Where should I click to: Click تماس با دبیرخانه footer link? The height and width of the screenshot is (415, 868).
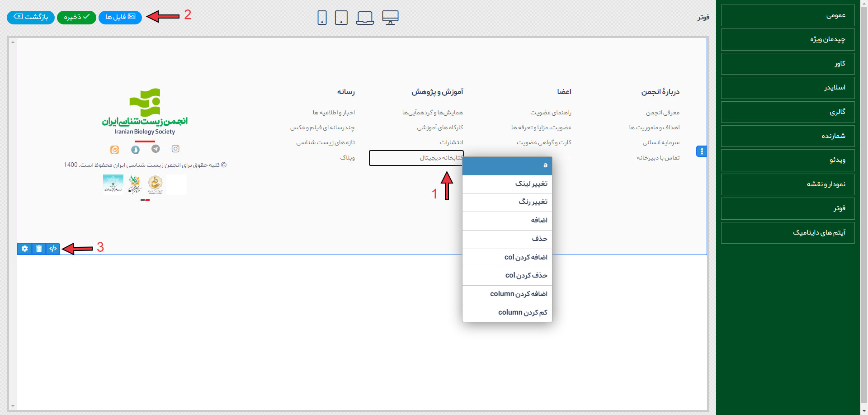(658, 158)
